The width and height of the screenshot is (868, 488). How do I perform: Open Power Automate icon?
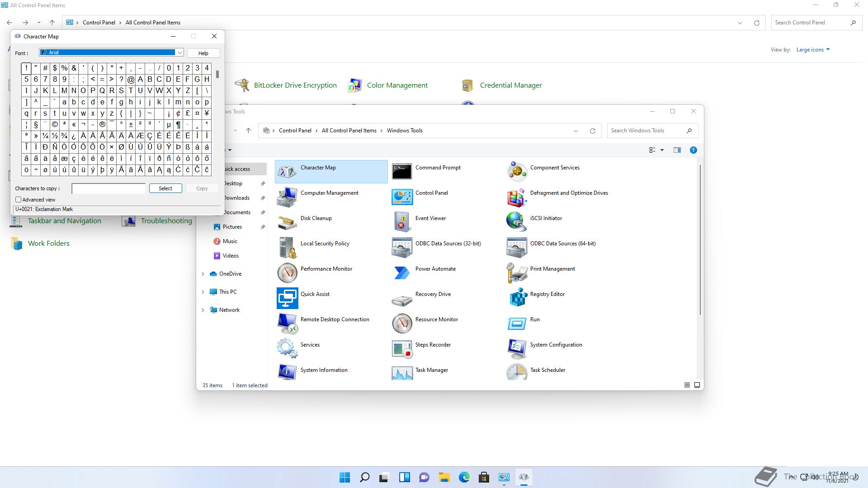tap(402, 273)
